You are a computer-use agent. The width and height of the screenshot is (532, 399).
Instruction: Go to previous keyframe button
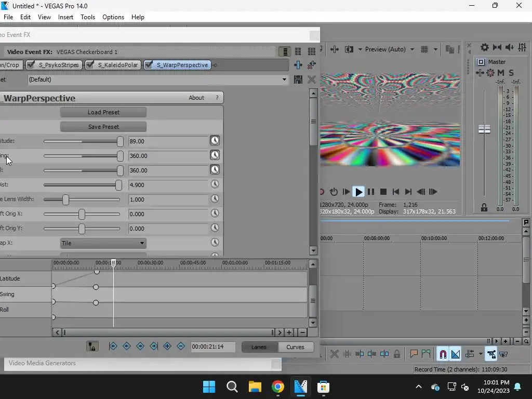point(127,346)
